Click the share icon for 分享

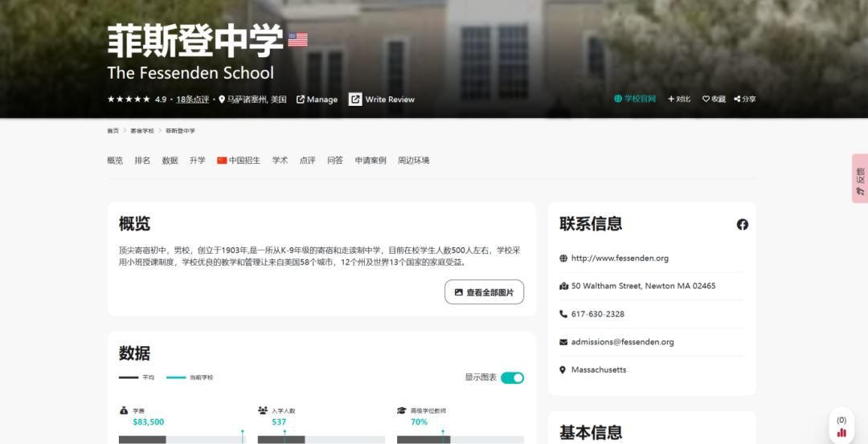coord(737,99)
